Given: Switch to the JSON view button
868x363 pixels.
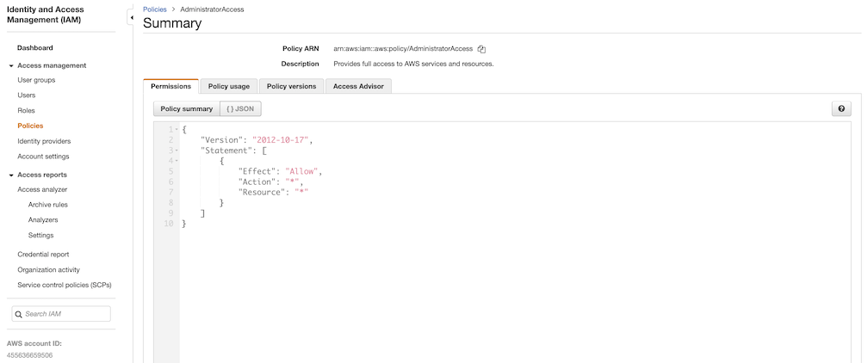Looking at the screenshot, I should coord(240,109).
